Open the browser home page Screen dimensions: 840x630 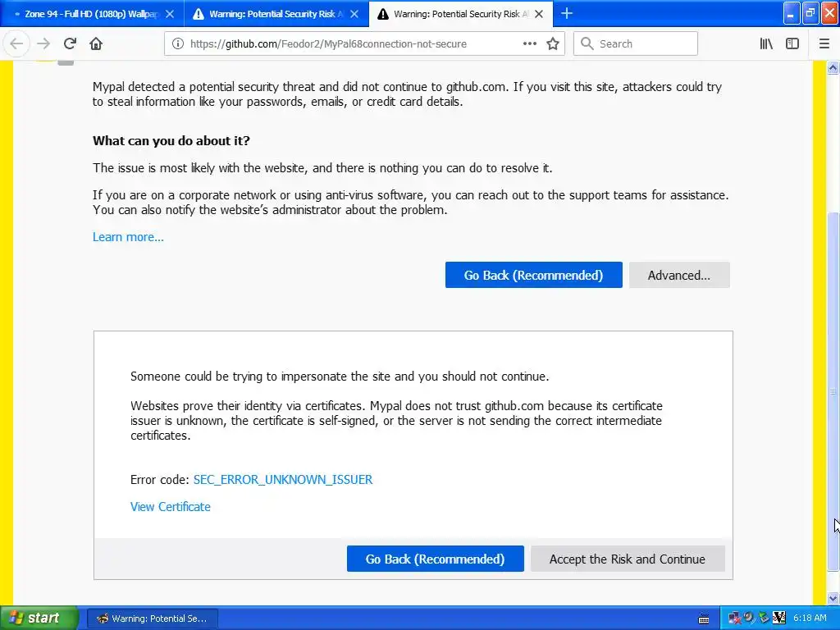tap(96, 43)
